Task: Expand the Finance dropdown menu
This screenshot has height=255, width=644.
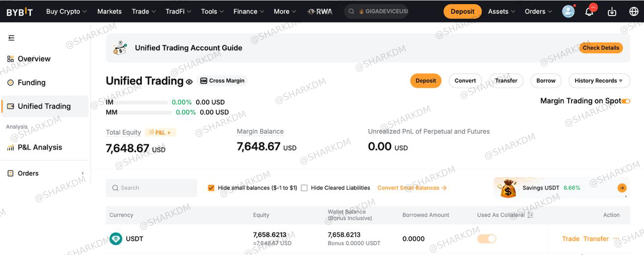Action: pos(249,12)
